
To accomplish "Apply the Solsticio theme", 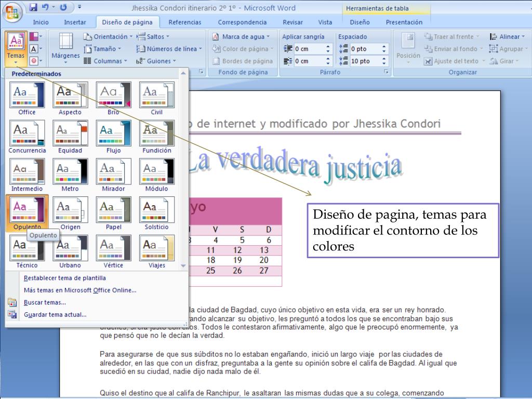I will [157, 214].
